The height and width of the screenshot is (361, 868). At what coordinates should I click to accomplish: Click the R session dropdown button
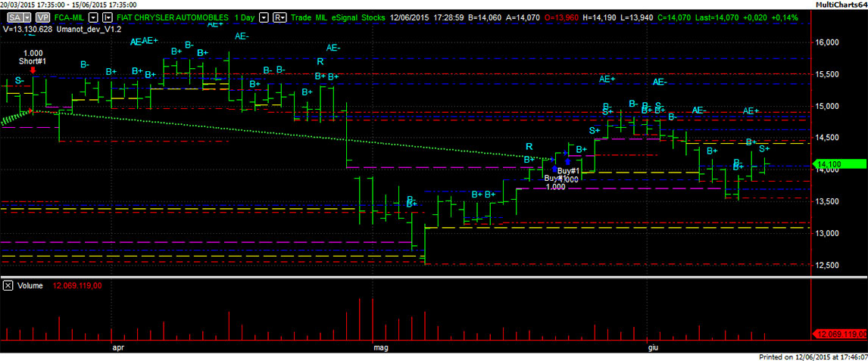pos(279,16)
